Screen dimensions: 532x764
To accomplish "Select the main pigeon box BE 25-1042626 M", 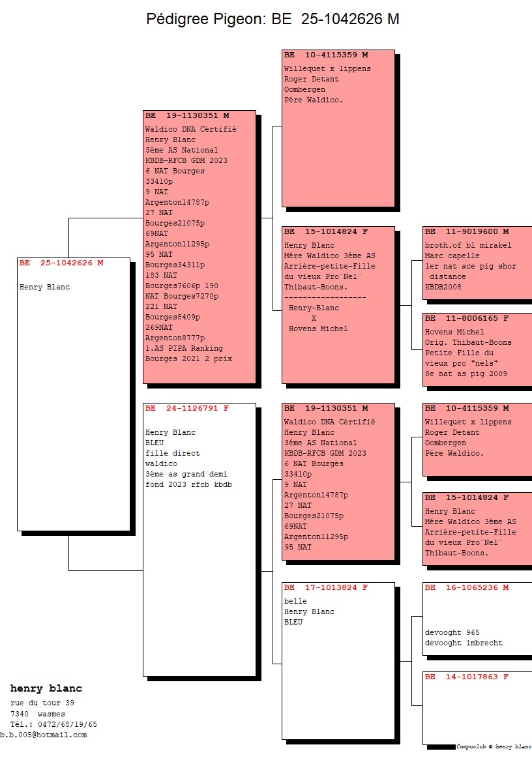I will pyautogui.click(x=74, y=394).
